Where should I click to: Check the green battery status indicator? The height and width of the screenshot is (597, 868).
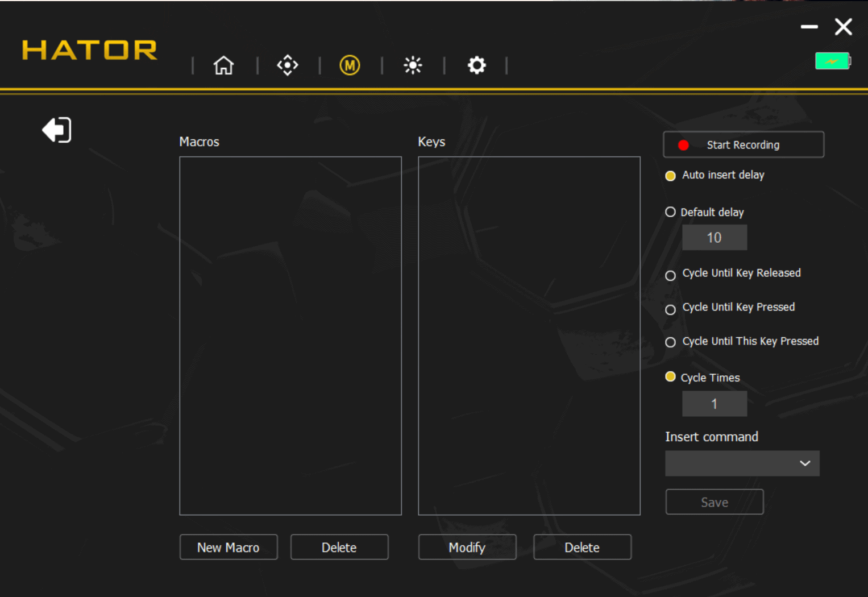click(833, 61)
